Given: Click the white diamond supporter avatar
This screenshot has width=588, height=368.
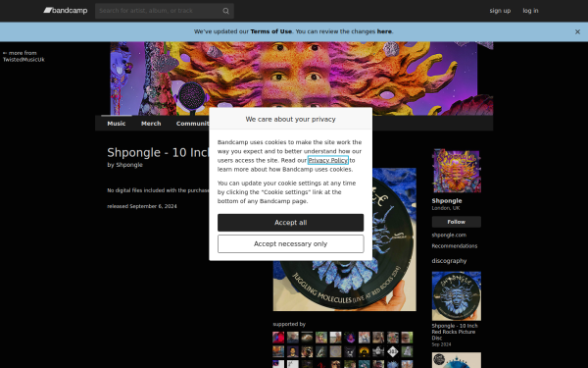Looking at the screenshot, I should click(x=393, y=352).
